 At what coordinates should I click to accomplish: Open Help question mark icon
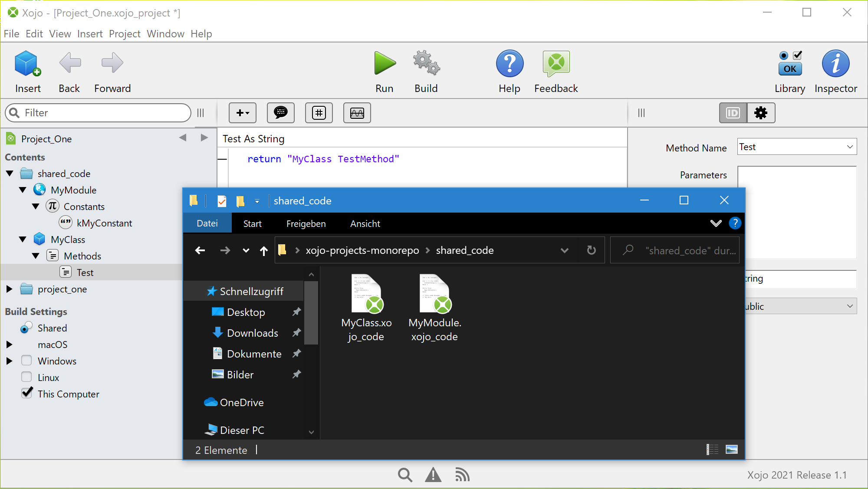(510, 63)
